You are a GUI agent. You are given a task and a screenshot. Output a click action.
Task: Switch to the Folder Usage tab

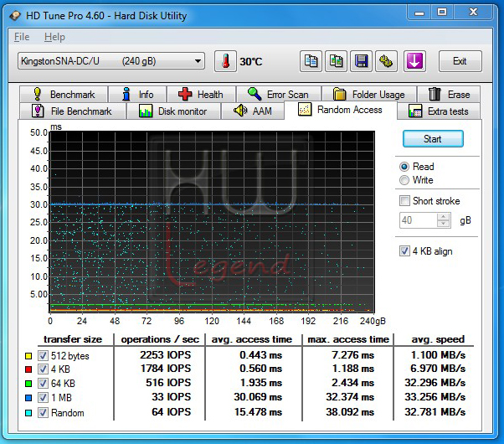coord(369,95)
